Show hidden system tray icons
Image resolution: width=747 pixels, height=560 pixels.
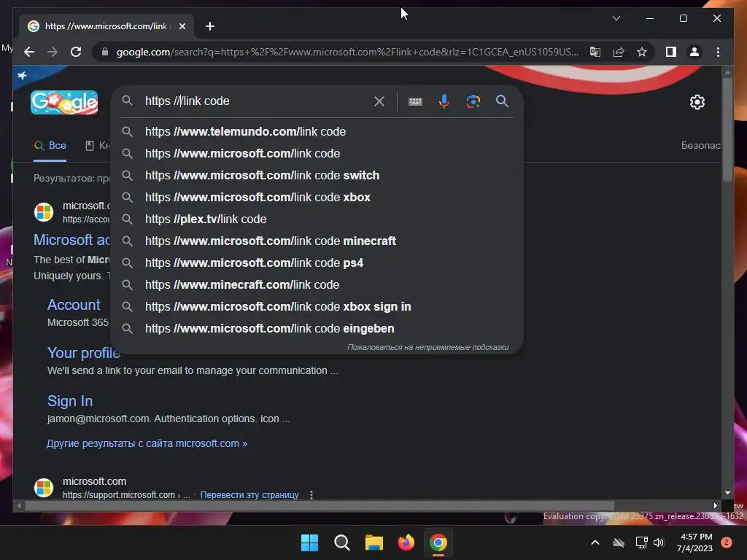[x=595, y=542]
